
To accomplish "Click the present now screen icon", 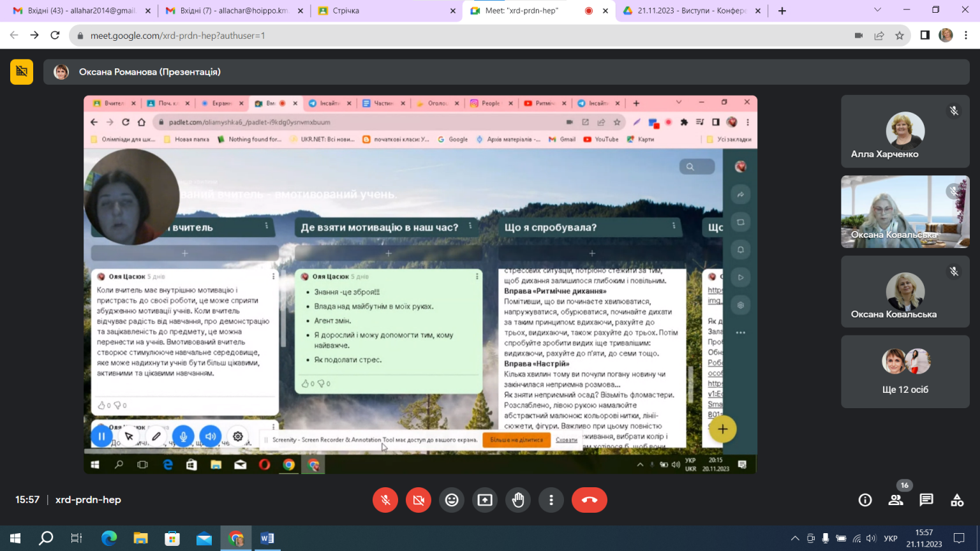I will point(485,500).
